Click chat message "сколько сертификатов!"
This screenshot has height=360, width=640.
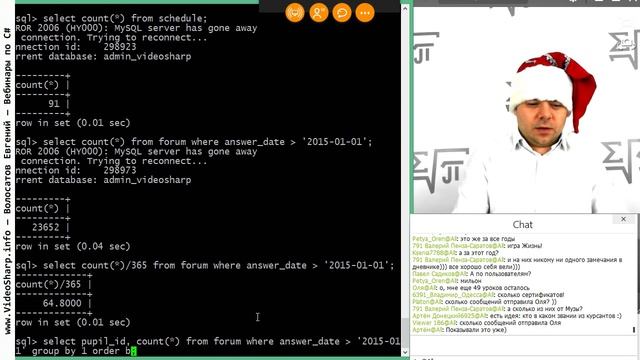pyautogui.click(x=531, y=295)
